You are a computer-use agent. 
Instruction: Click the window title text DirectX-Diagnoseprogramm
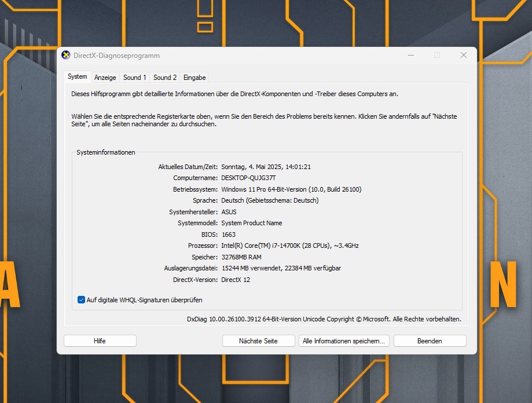coord(116,56)
